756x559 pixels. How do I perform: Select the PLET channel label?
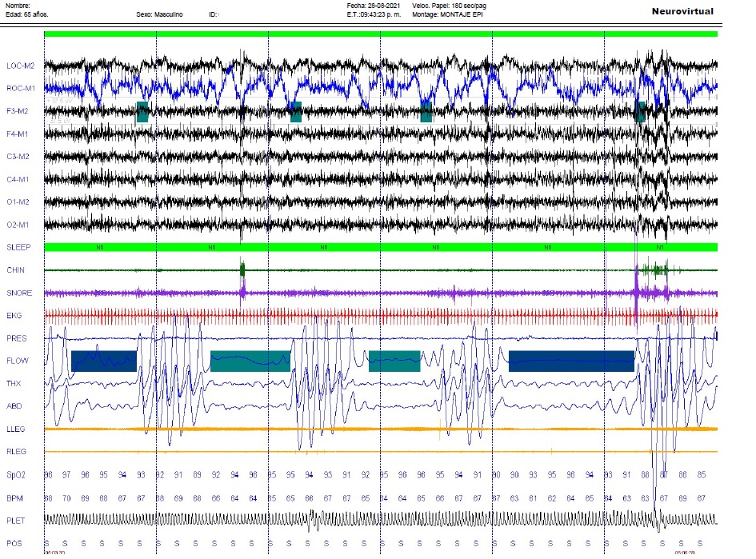(16, 521)
